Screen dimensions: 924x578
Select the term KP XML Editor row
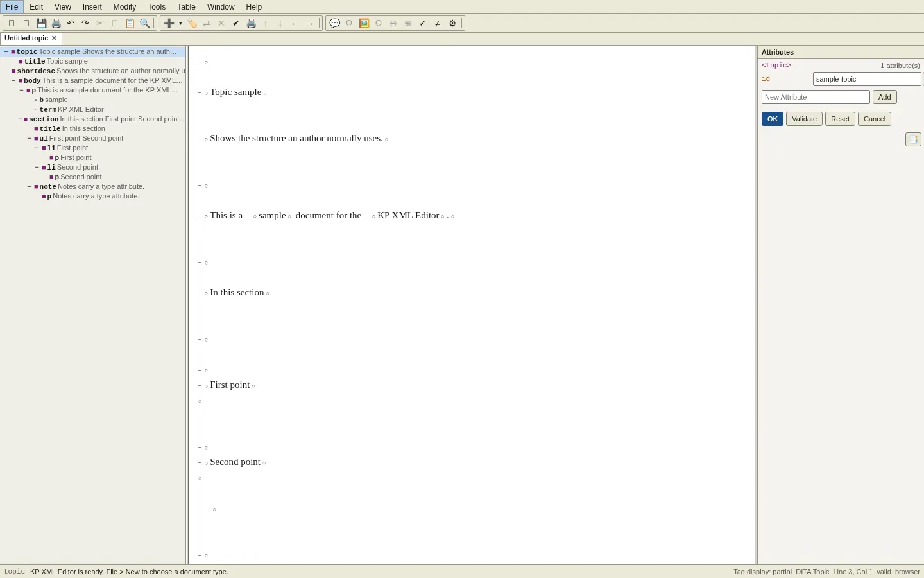[x=93, y=109]
